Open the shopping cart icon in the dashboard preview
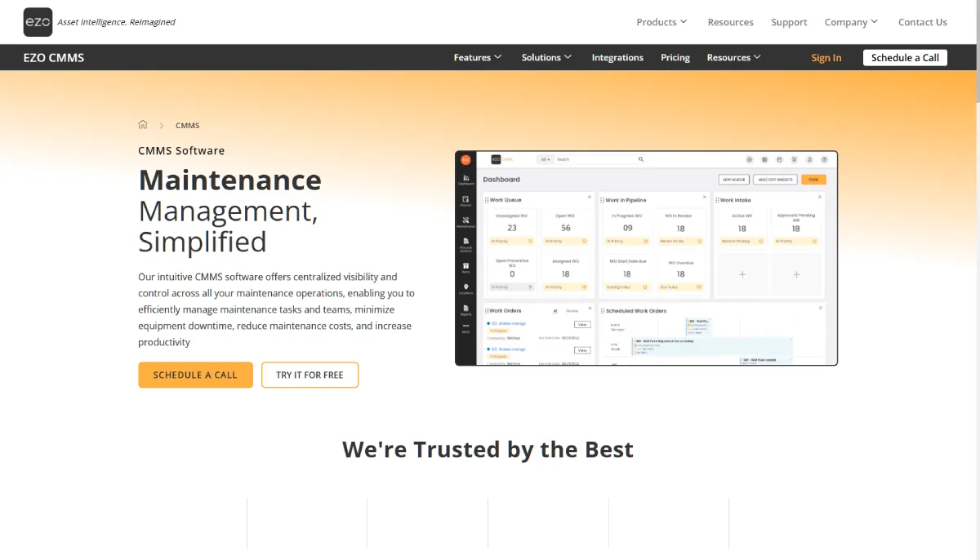The width and height of the screenshot is (980, 560). (x=795, y=160)
